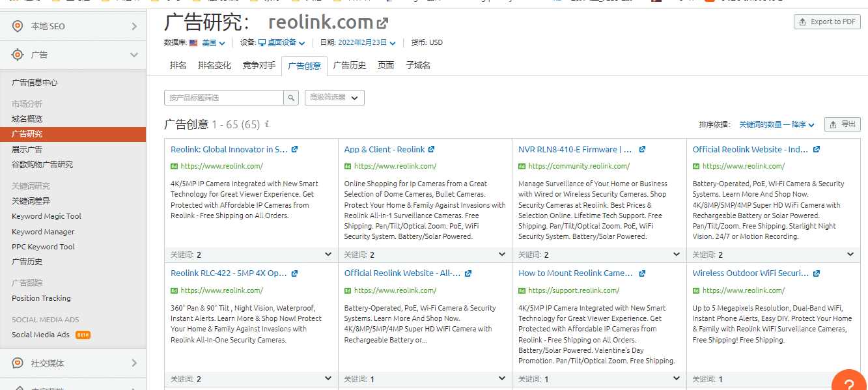Viewport: 868px width, 390px height.
Task: Open 谷歌购物广告研究 in the sidebar
Action: coord(42,165)
